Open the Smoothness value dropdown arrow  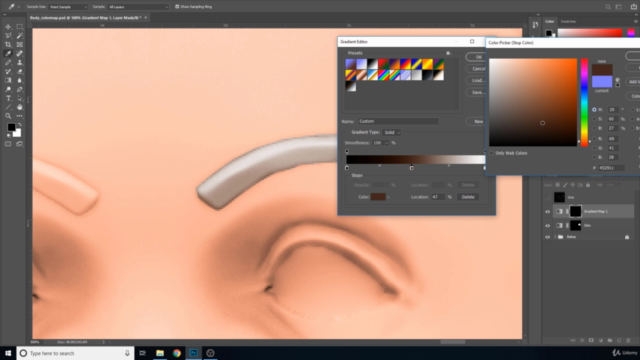pyautogui.click(x=387, y=143)
